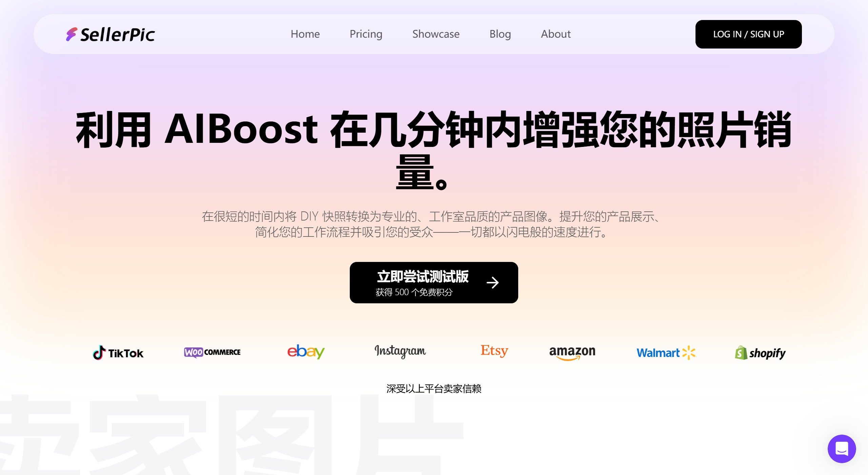Switch to the Pricing page
868x475 pixels.
point(366,34)
